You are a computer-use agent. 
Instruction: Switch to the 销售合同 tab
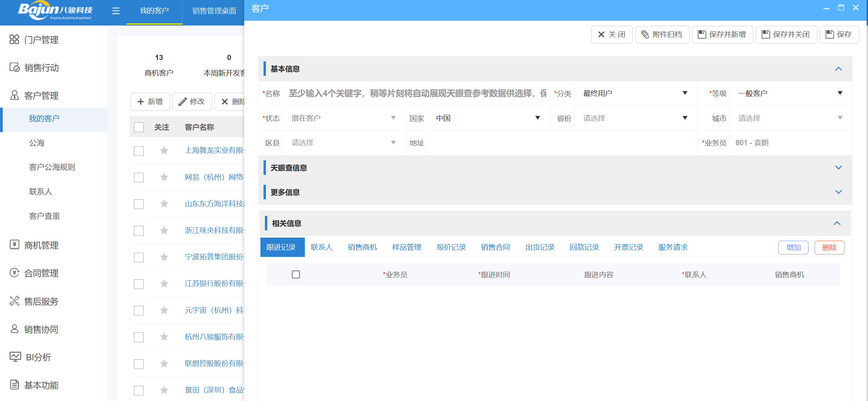point(495,247)
